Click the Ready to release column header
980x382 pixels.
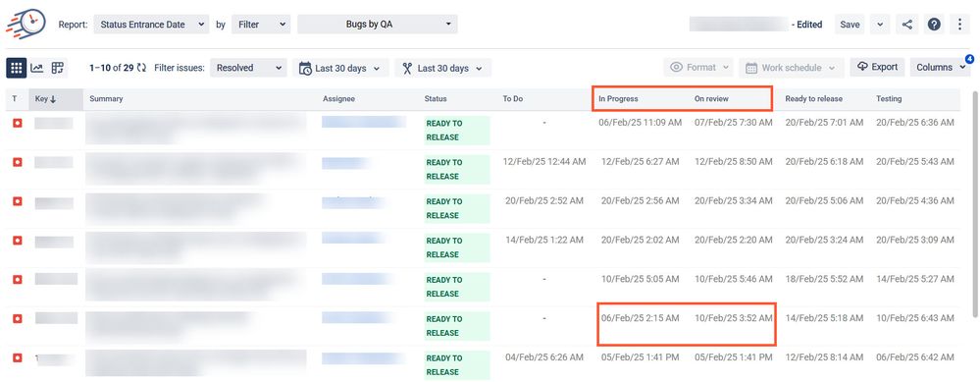tap(814, 99)
